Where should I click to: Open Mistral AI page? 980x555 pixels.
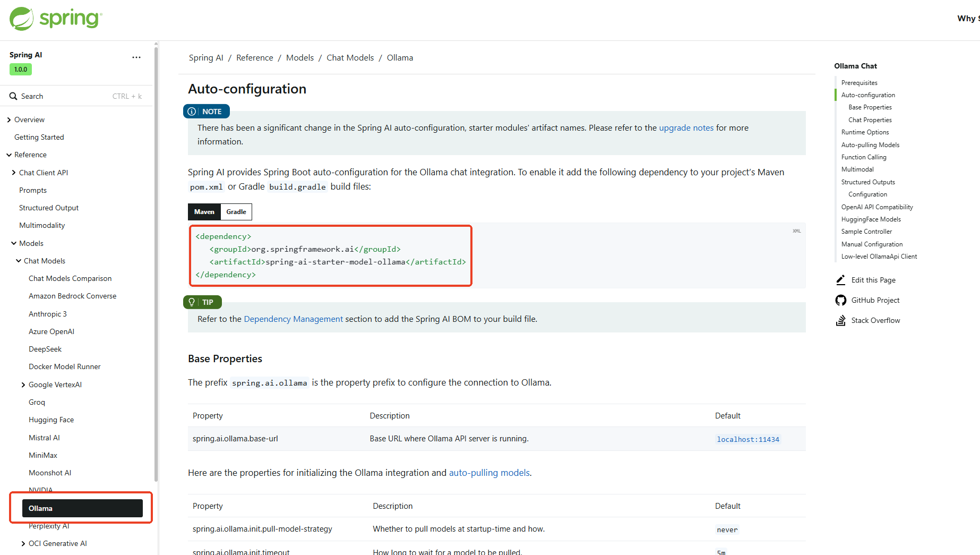(x=44, y=438)
